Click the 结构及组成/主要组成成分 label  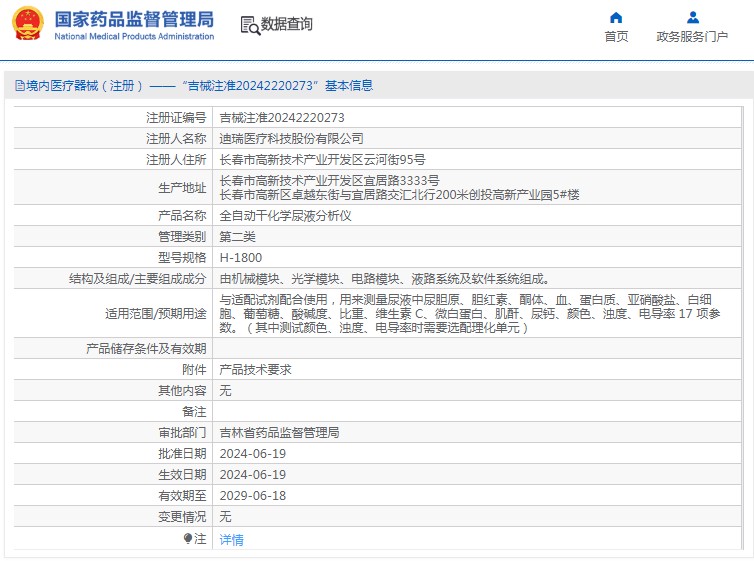(x=138, y=279)
